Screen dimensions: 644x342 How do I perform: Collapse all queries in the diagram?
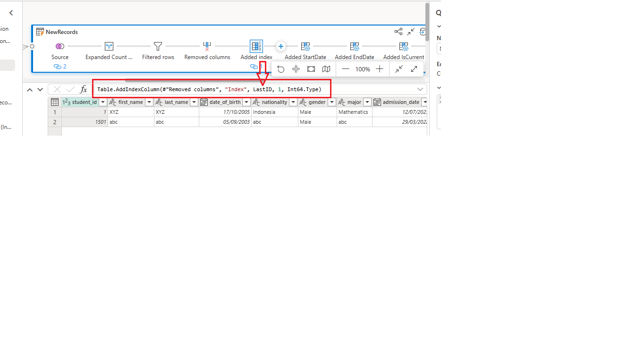[x=399, y=69]
